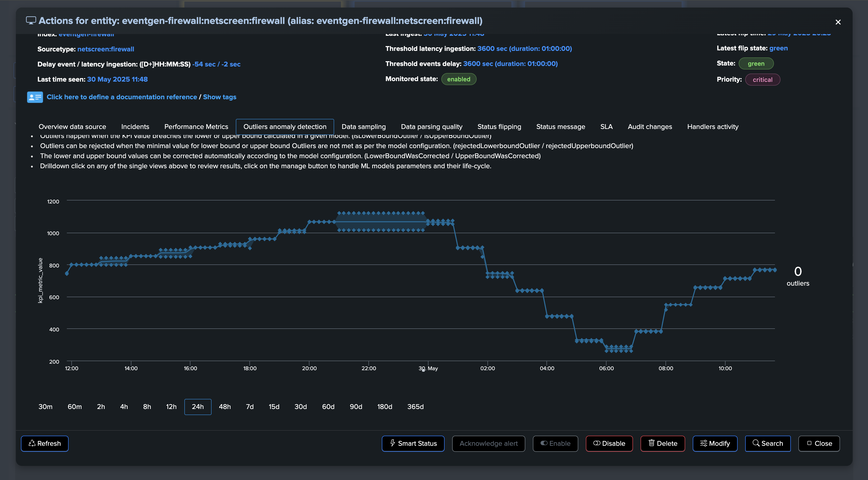Click the Enable toggle button

pyautogui.click(x=555, y=443)
